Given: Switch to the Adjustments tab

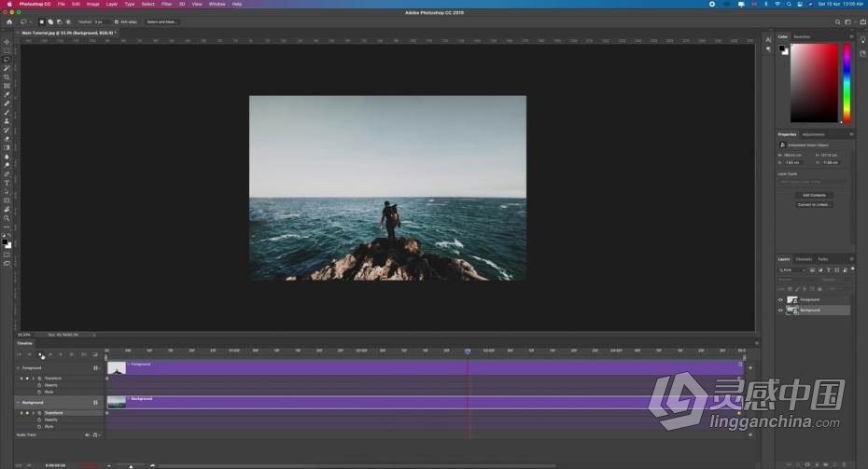Looking at the screenshot, I should [x=813, y=134].
